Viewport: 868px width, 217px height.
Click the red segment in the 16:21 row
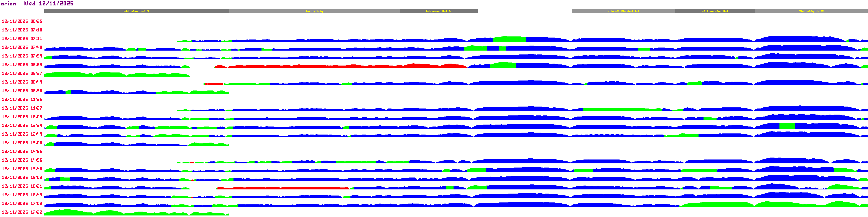(x=283, y=188)
